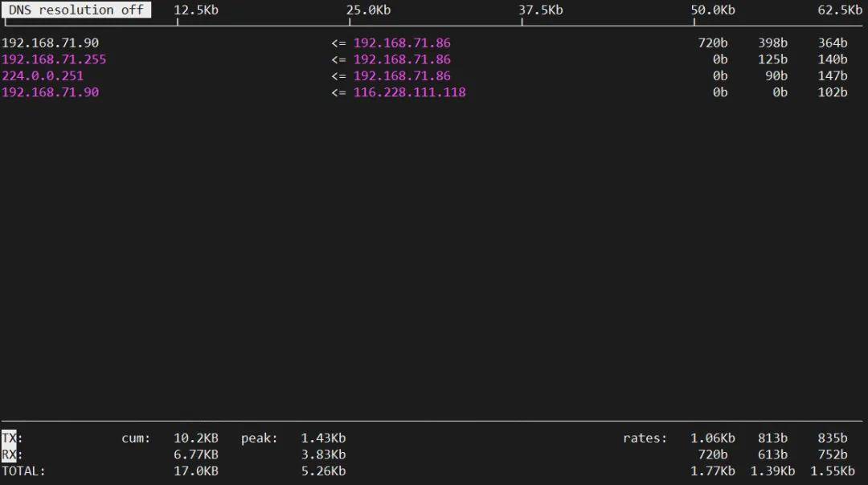Image resolution: width=868 pixels, height=485 pixels.
Task: Select the 50.0Kb scale tick label
Action: [713, 10]
